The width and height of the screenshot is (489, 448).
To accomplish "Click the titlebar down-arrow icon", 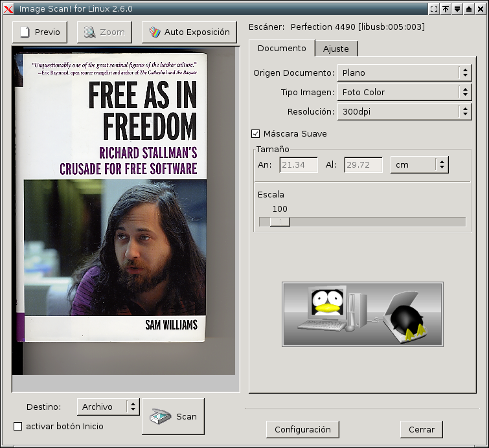I will (457, 9).
